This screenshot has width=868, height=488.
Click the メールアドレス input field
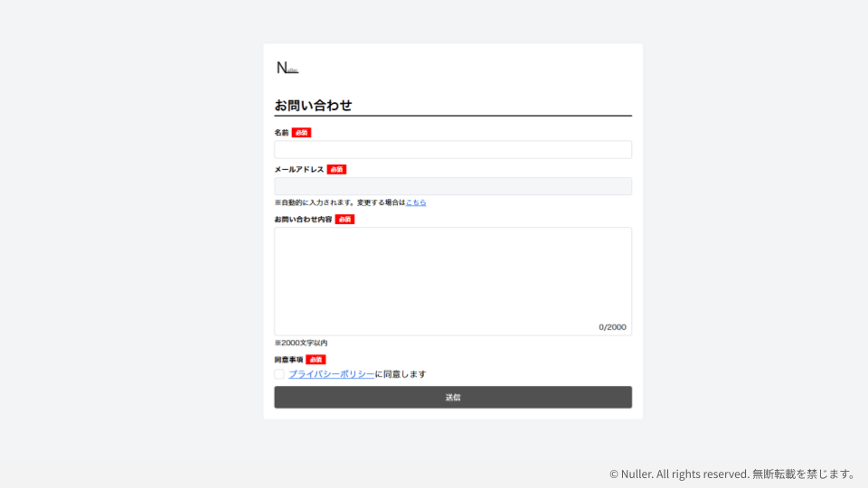(452, 186)
